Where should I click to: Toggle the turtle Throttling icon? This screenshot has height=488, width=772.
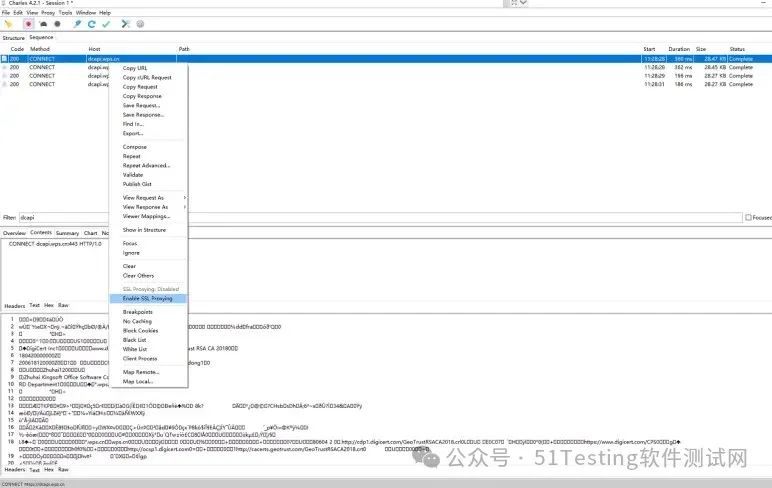coord(43,24)
